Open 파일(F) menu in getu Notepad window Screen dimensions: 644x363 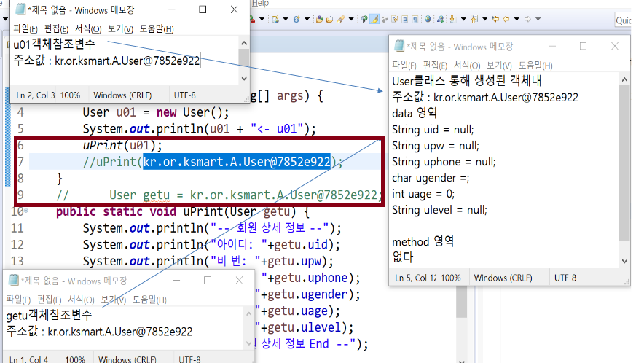(x=18, y=300)
